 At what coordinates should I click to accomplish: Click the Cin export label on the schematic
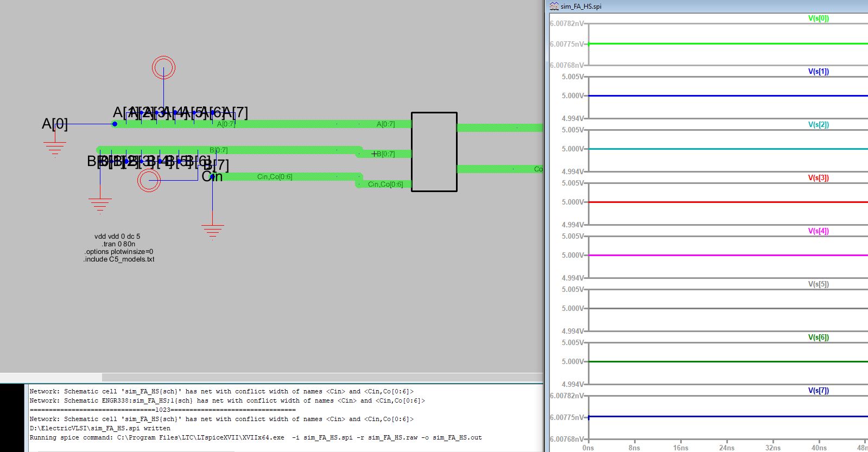coord(212,177)
